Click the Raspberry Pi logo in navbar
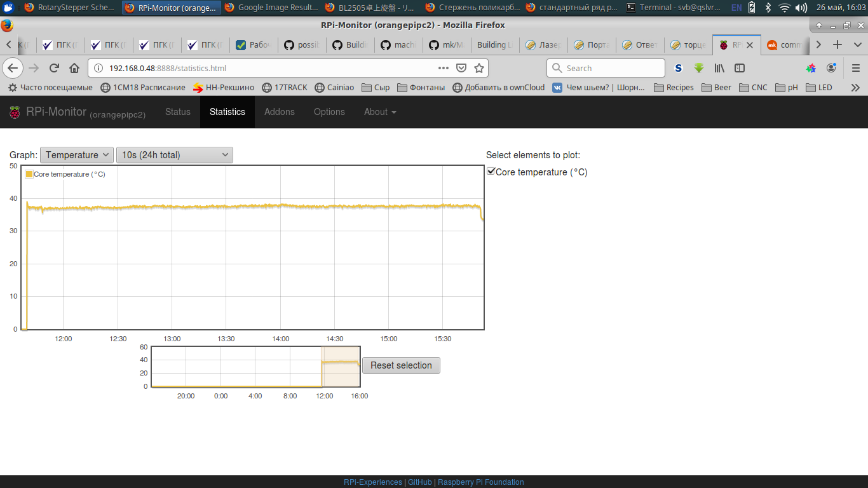 (15, 112)
